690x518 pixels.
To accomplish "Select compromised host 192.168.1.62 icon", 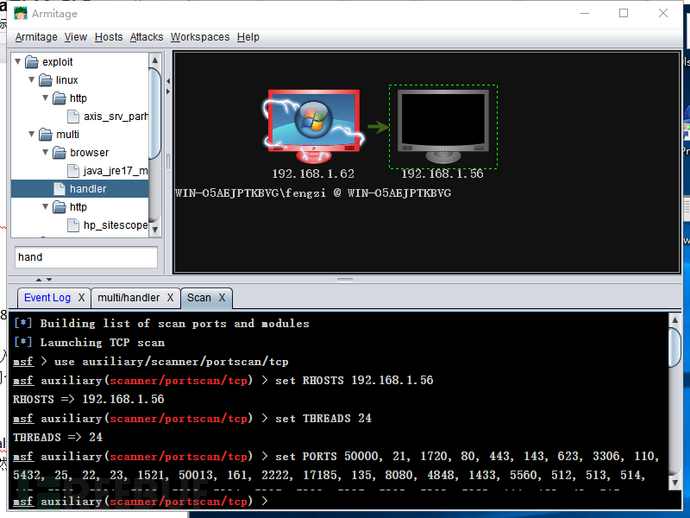I will pyautogui.click(x=313, y=126).
